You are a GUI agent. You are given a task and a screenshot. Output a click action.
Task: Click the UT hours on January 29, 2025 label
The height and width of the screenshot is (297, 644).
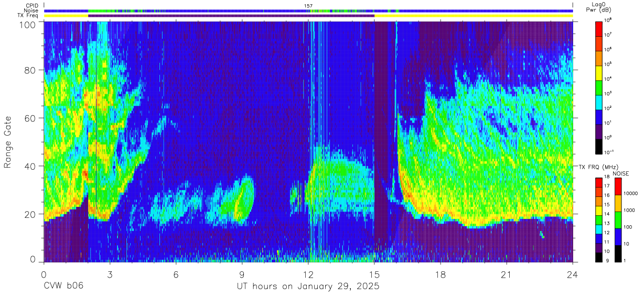(x=308, y=287)
